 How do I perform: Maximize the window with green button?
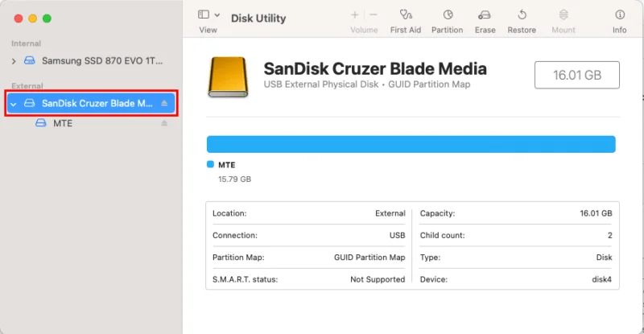47,19
